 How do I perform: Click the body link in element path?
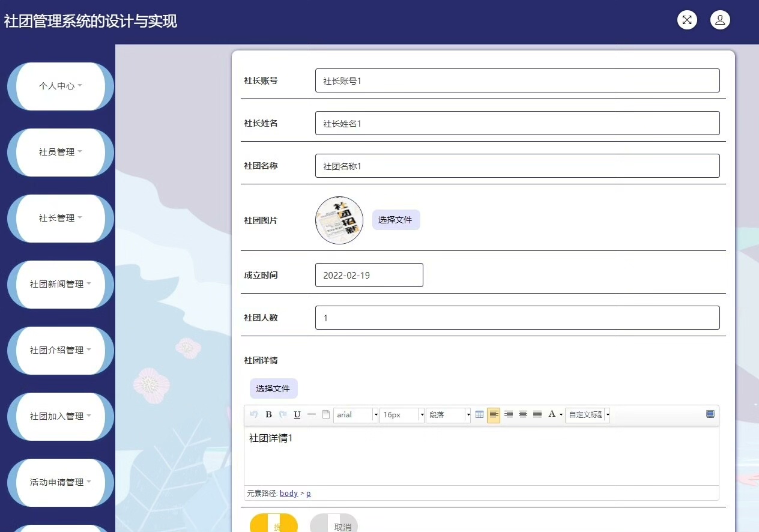pos(289,494)
